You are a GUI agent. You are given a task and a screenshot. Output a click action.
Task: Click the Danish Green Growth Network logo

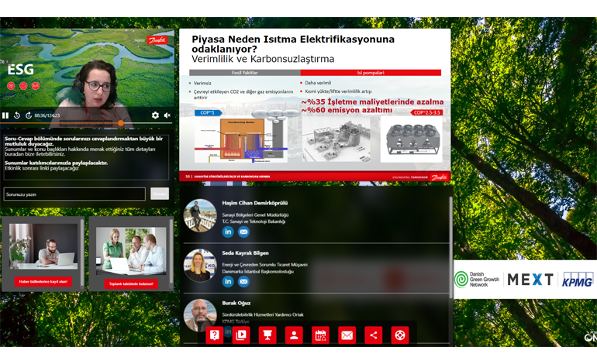[x=477, y=279]
